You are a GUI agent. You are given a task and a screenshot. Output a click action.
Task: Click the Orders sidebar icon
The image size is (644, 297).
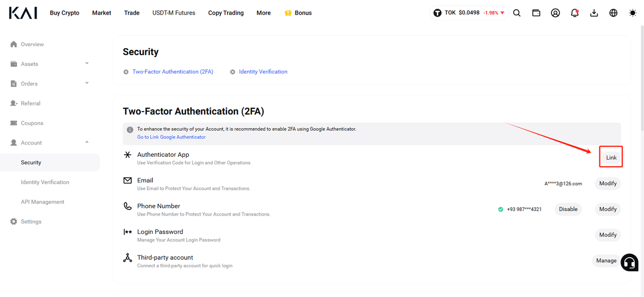point(14,83)
